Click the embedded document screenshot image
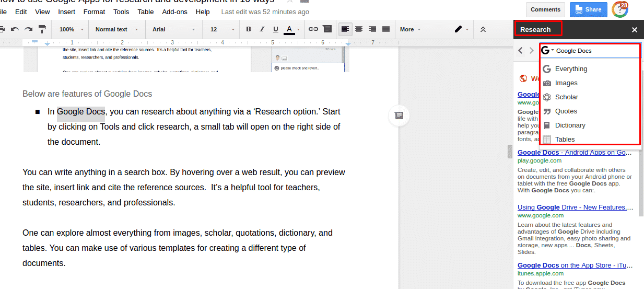Image resolution: width=644 pixels, height=289 pixels. (x=186, y=59)
